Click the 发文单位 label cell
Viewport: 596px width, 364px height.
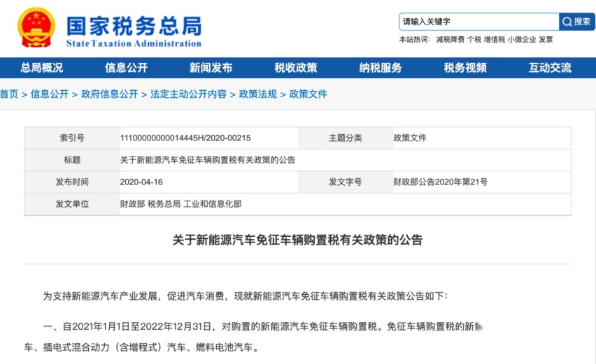click(x=72, y=204)
